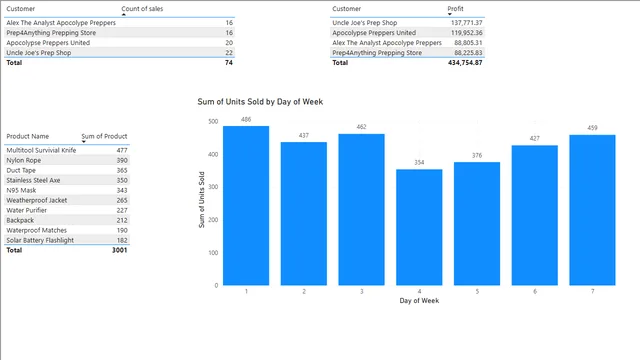
Task: Select Multitool Survivial Knife row
Action: pyautogui.click(x=67, y=150)
